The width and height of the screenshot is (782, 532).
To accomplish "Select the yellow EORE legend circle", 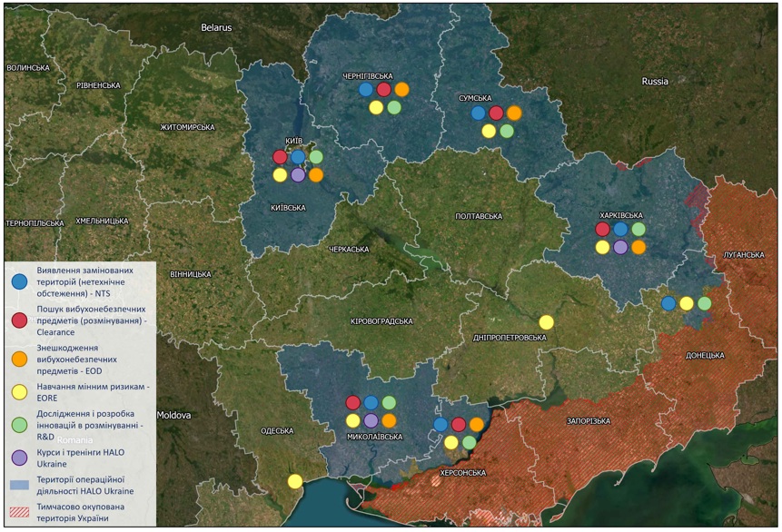I will pyautogui.click(x=19, y=389).
